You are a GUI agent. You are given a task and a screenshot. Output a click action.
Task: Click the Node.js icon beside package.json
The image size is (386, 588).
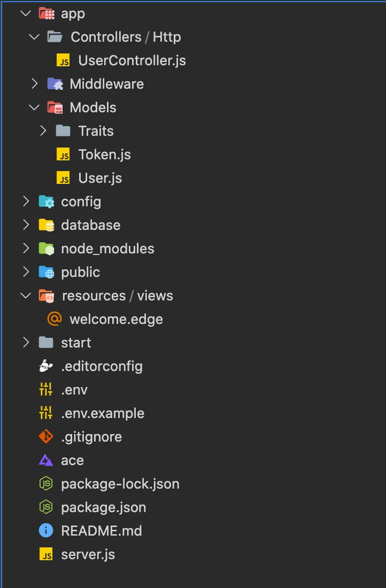pyautogui.click(x=46, y=507)
